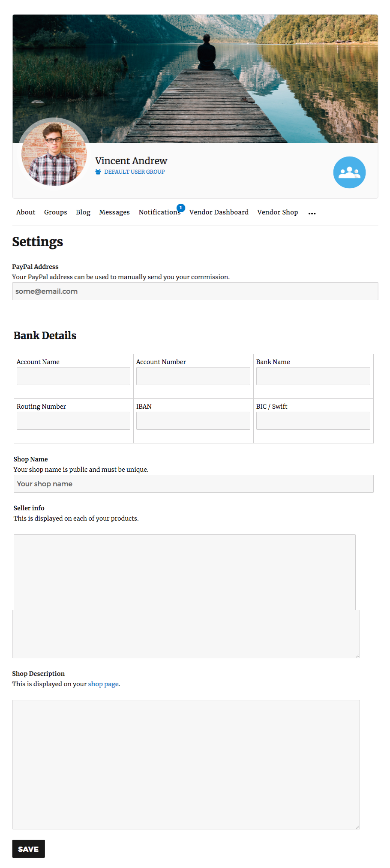Click the notification count badge

click(x=181, y=208)
